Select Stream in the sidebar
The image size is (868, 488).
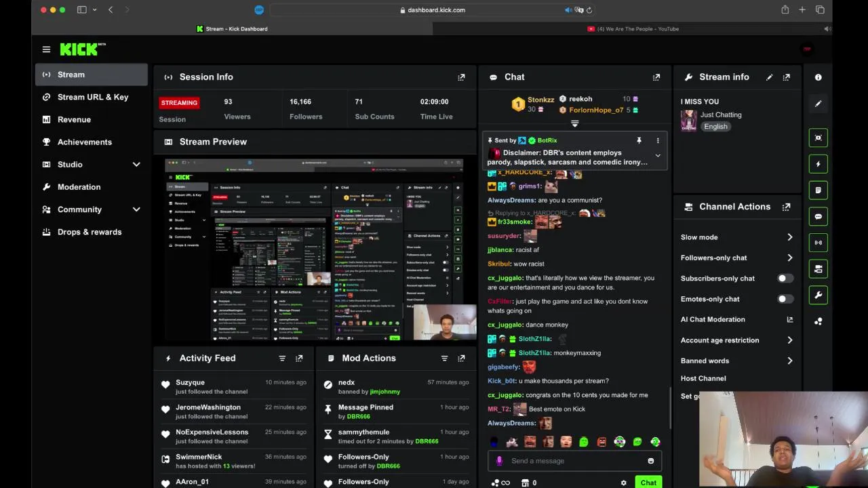point(92,75)
